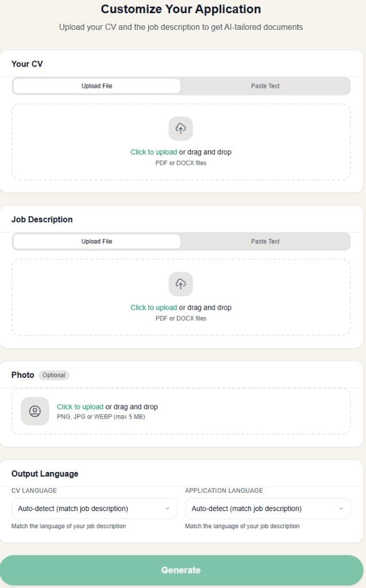Change Auto-detect setting via CV Language selector
The width and height of the screenshot is (366, 588).
tap(94, 509)
